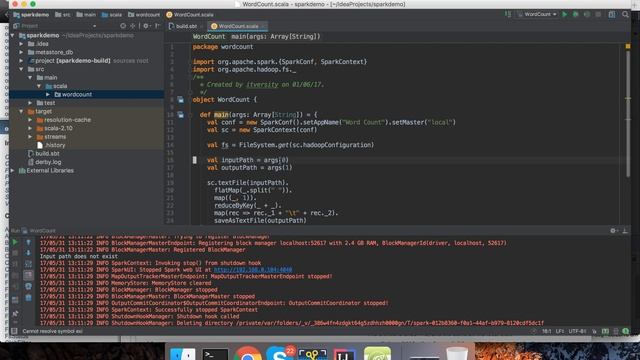Click the print output icon in Run panel
This screenshot has width=640, height=360.
(28, 286)
